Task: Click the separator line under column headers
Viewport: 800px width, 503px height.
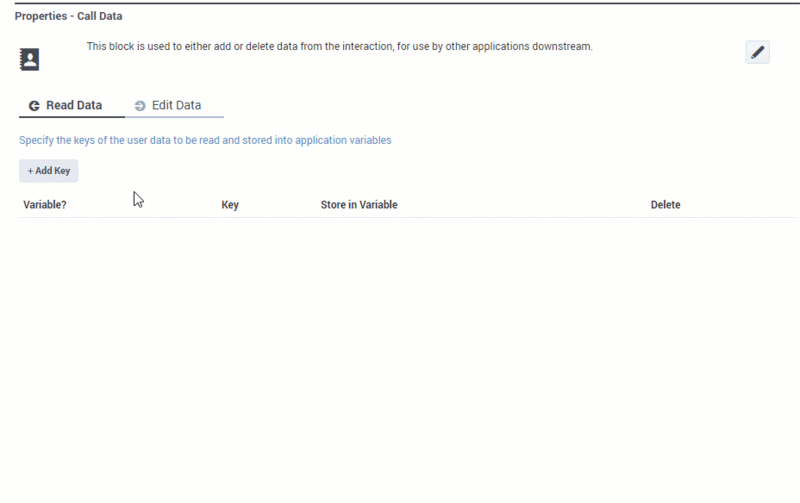Action: point(407,218)
